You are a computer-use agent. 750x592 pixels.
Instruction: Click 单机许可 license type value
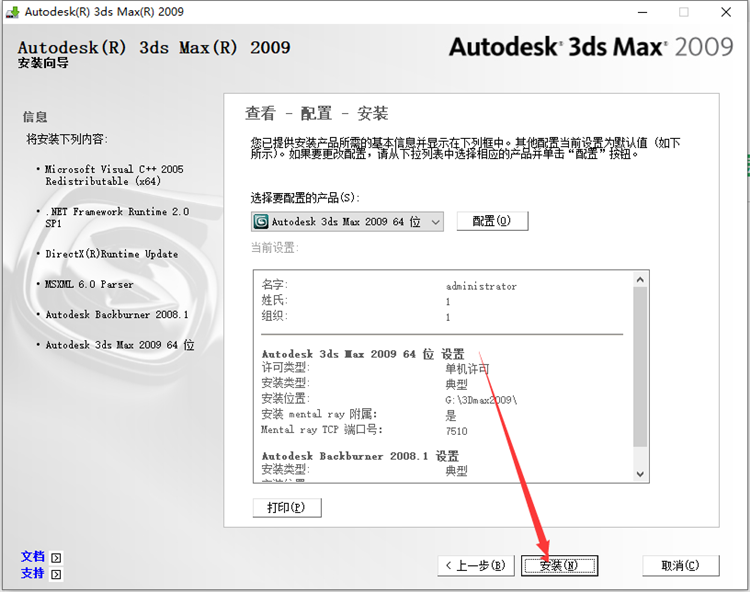467,369
